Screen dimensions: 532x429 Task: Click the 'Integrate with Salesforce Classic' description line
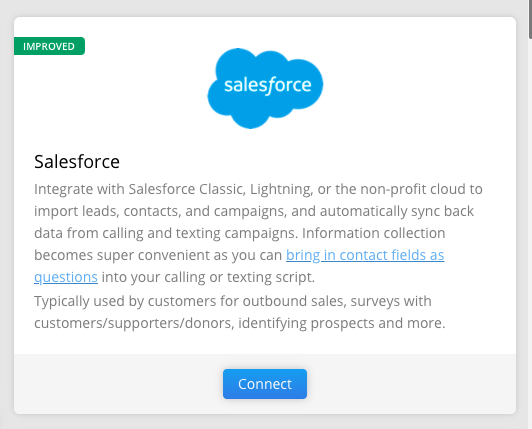coord(258,189)
